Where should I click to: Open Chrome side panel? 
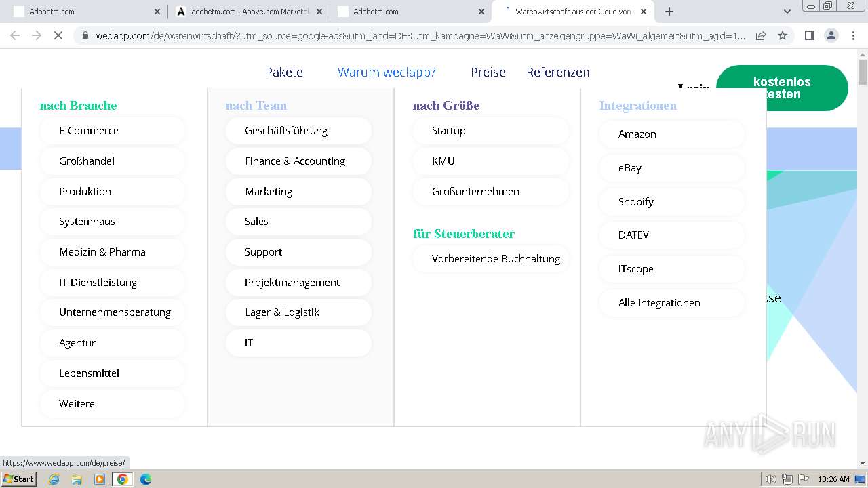click(x=809, y=35)
